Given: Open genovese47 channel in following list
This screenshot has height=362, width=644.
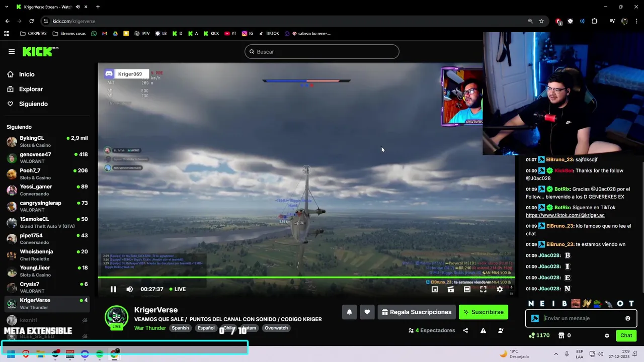Looking at the screenshot, I should (47, 157).
